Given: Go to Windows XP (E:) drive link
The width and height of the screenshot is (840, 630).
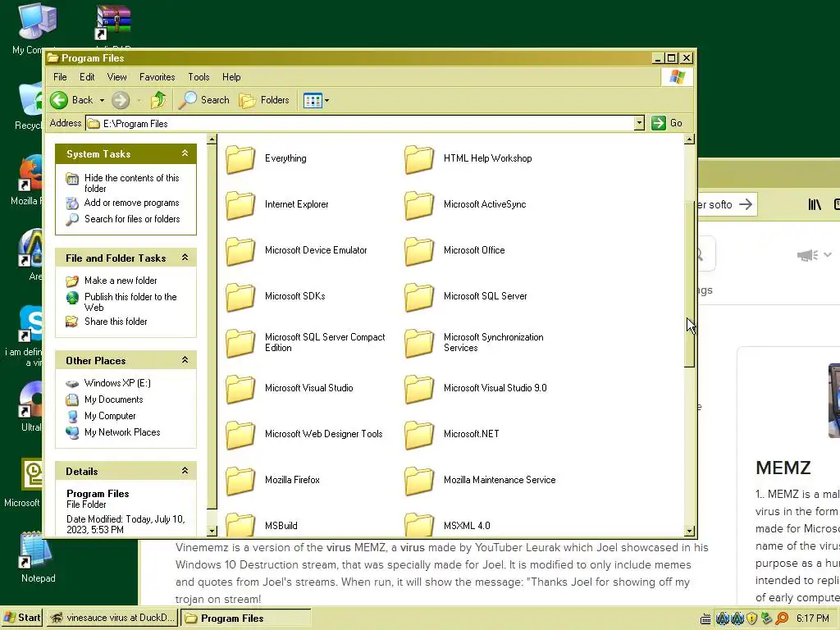Looking at the screenshot, I should coord(117,383).
